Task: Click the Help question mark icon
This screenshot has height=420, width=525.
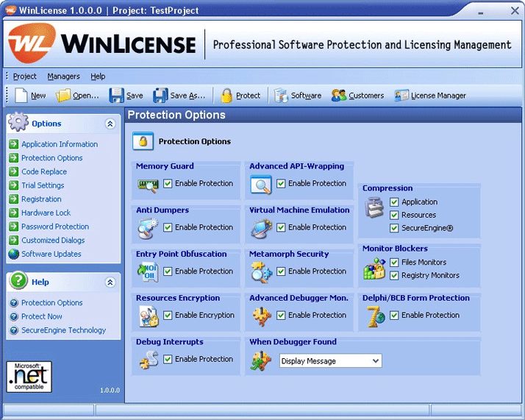Action: click(18, 280)
